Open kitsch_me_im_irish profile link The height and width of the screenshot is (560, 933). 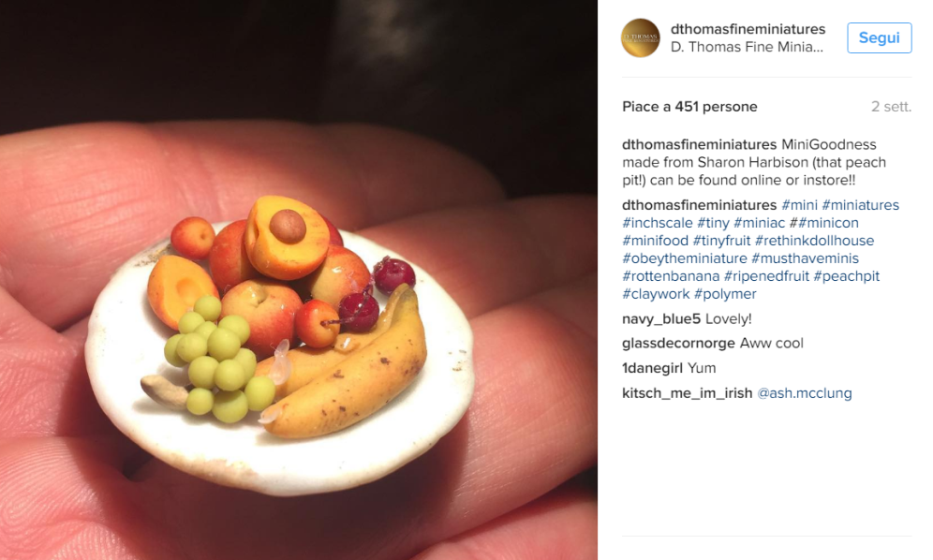point(687,392)
